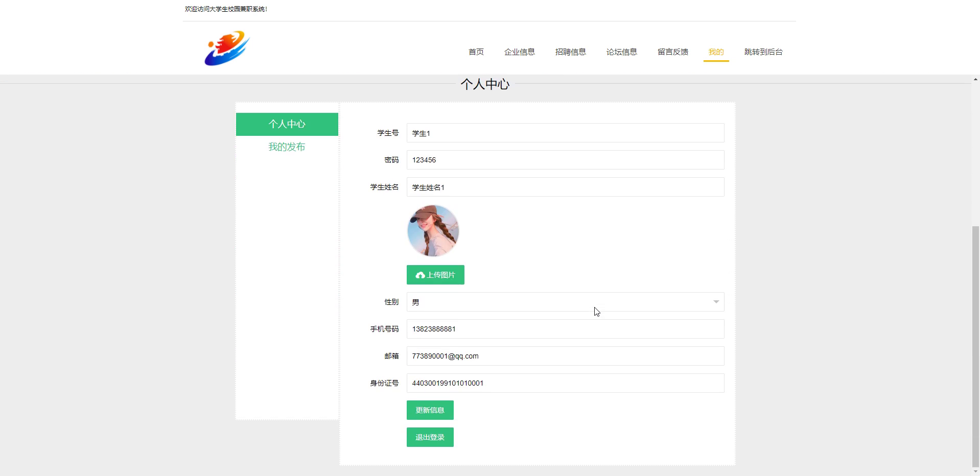980x476 pixels.
Task: Open 我的发布 in the sidebar
Action: pos(287,147)
